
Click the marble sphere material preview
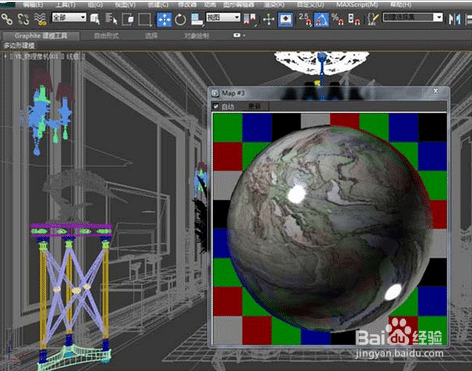pos(329,228)
